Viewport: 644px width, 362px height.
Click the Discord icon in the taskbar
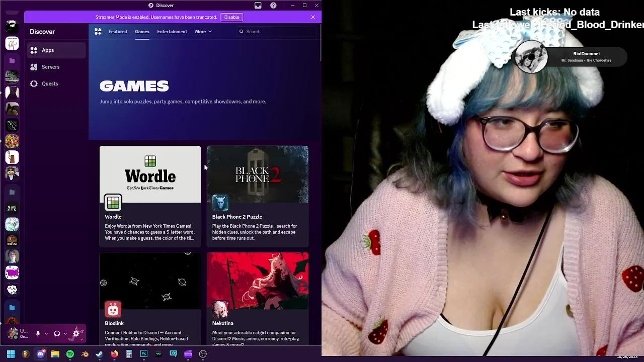point(40,354)
